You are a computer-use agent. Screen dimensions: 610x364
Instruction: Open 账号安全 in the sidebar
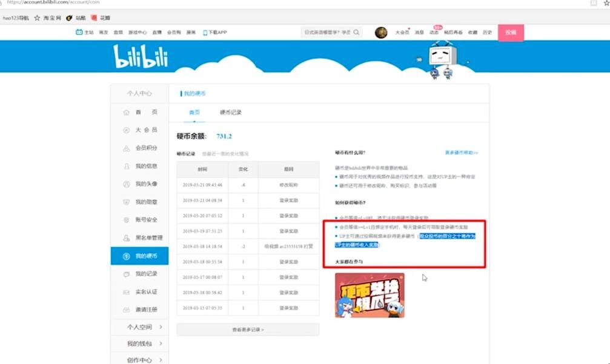pyautogui.click(x=145, y=220)
